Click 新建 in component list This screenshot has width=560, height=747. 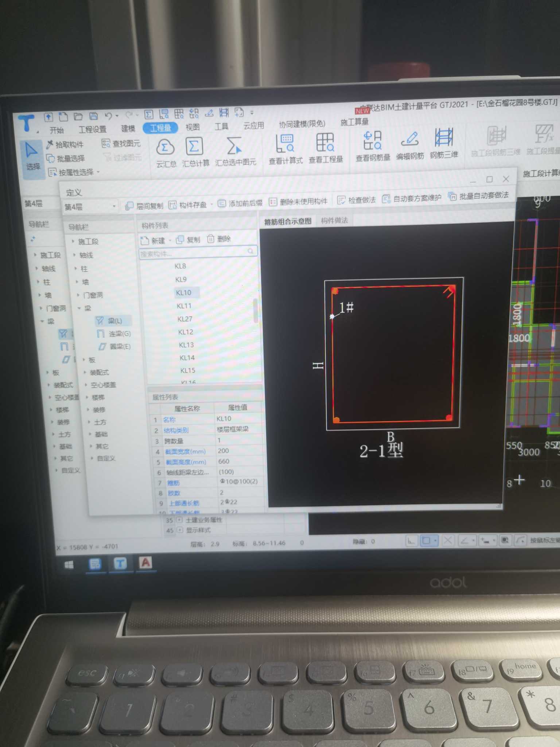[153, 241]
